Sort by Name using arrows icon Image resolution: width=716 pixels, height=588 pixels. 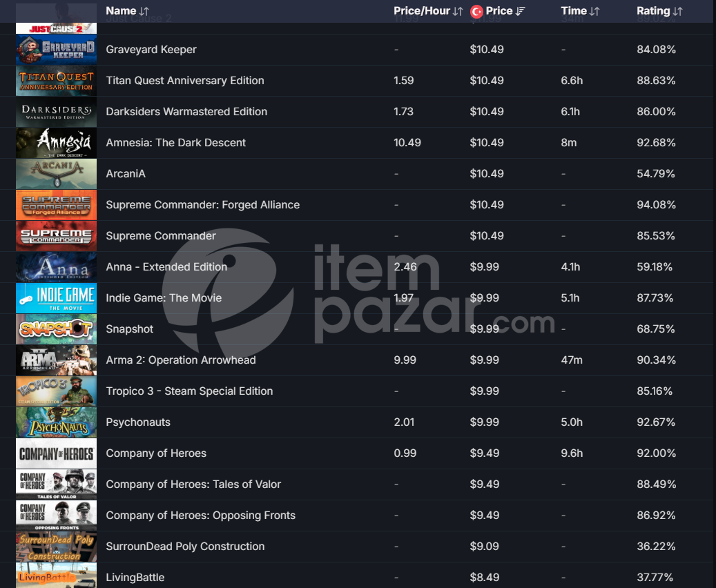click(144, 12)
